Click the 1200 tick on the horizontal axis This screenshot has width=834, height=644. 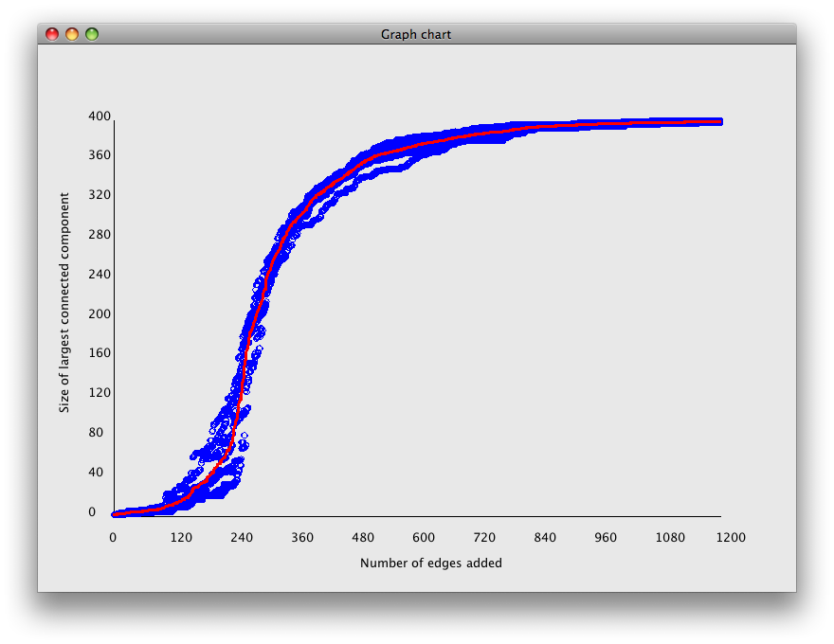(x=730, y=537)
